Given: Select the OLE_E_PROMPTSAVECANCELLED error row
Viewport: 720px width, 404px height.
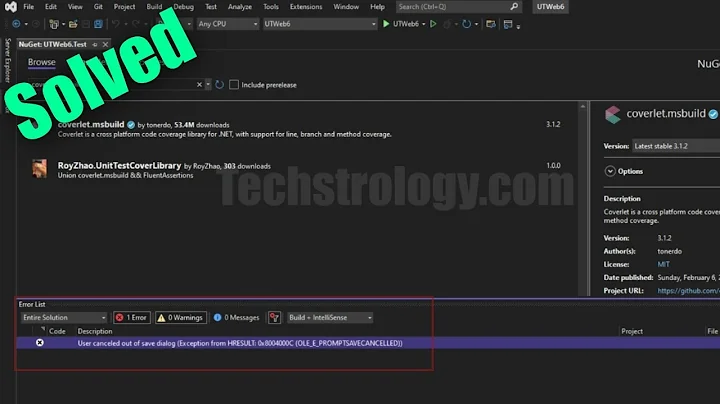Looking at the screenshot, I should tap(368, 342).
